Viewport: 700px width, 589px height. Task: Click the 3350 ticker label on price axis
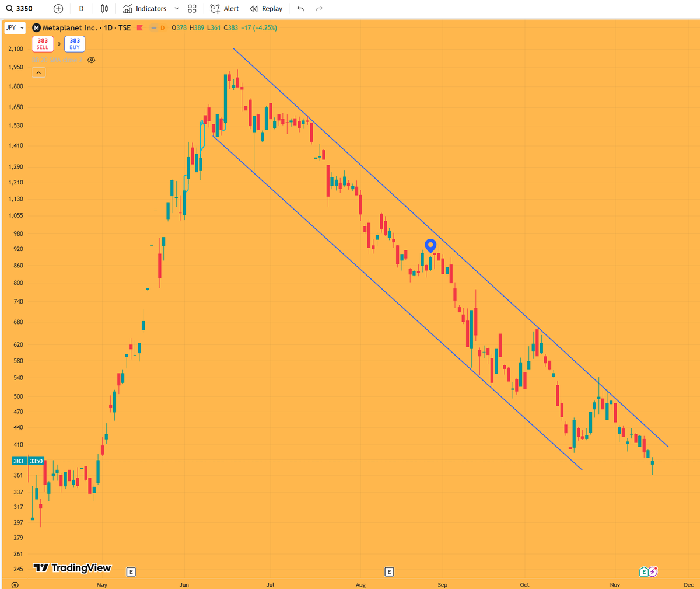[x=36, y=461]
